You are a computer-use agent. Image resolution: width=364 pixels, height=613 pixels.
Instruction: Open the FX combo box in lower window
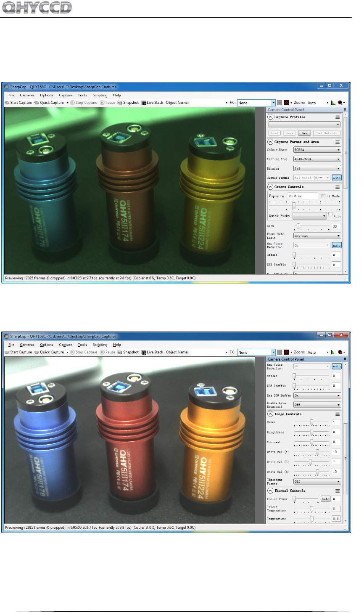coord(256,352)
